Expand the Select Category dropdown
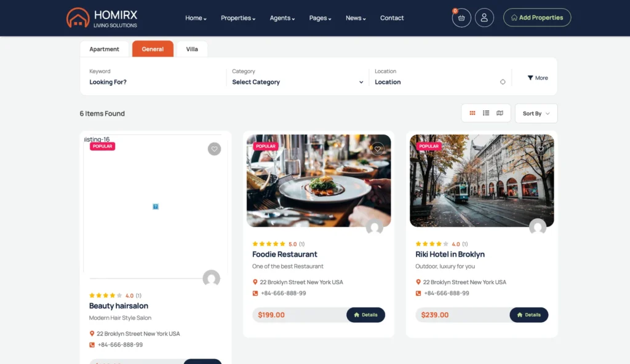The height and width of the screenshot is (364, 630). pos(298,82)
